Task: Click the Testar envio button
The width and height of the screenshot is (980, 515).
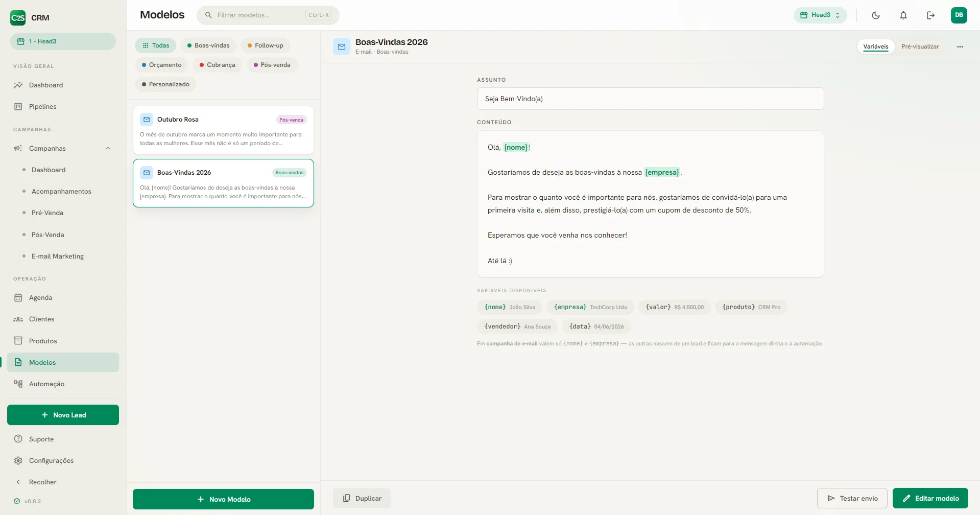Action: coord(852,498)
